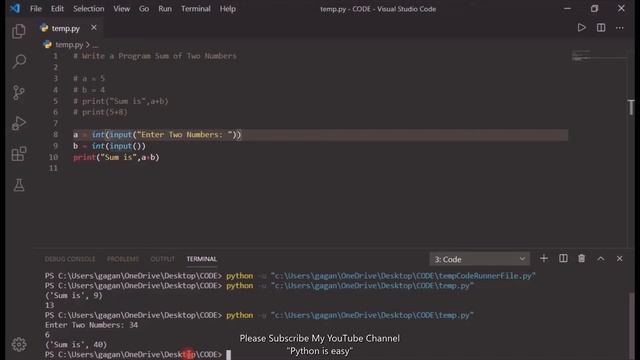Click the editor minimap
Image resolution: width=640 pixels, height=360 pixels.
pos(598,56)
